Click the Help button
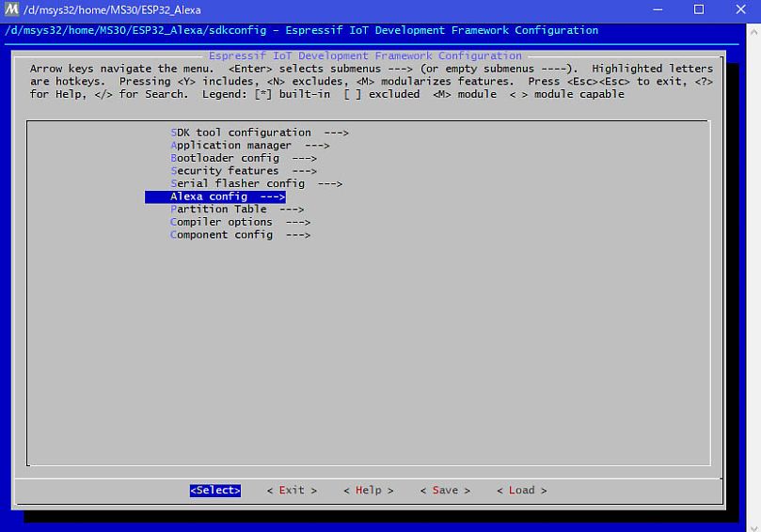Image resolution: width=761 pixels, height=532 pixels. coord(369,491)
